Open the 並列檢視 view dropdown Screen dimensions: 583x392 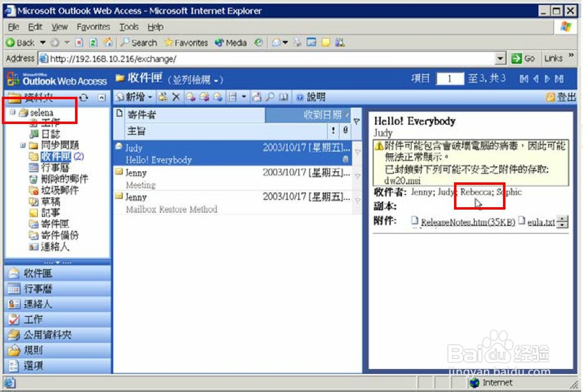(195, 79)
